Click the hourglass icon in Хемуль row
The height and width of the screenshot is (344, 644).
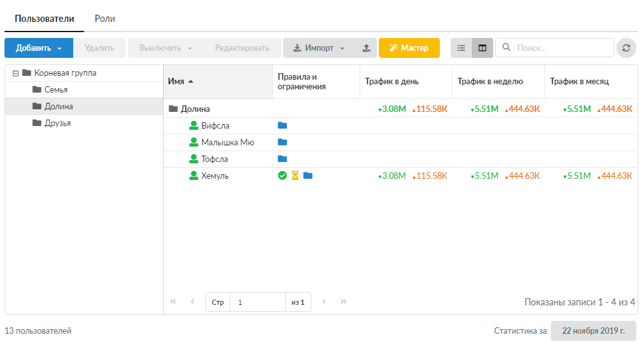(295, 176)
